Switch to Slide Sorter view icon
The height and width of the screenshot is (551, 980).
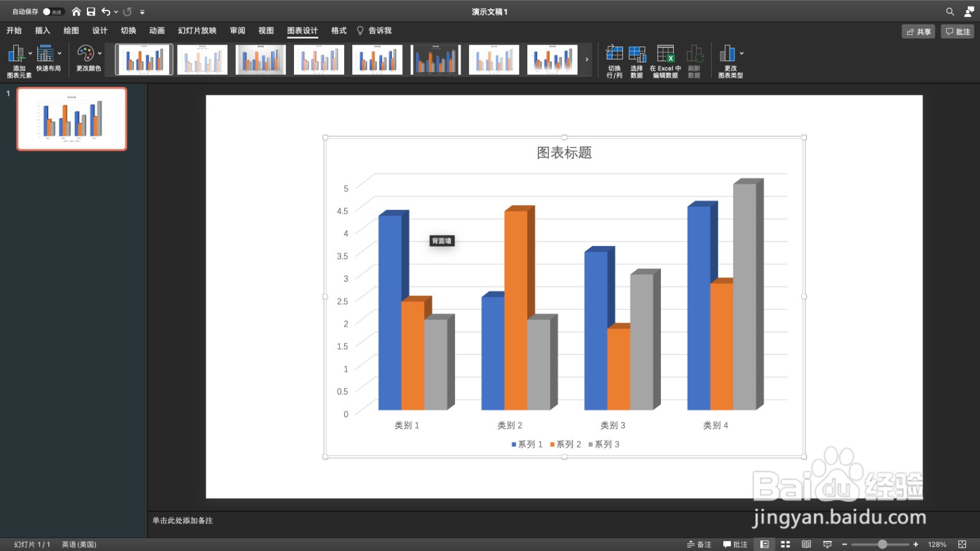pos(785,544)
